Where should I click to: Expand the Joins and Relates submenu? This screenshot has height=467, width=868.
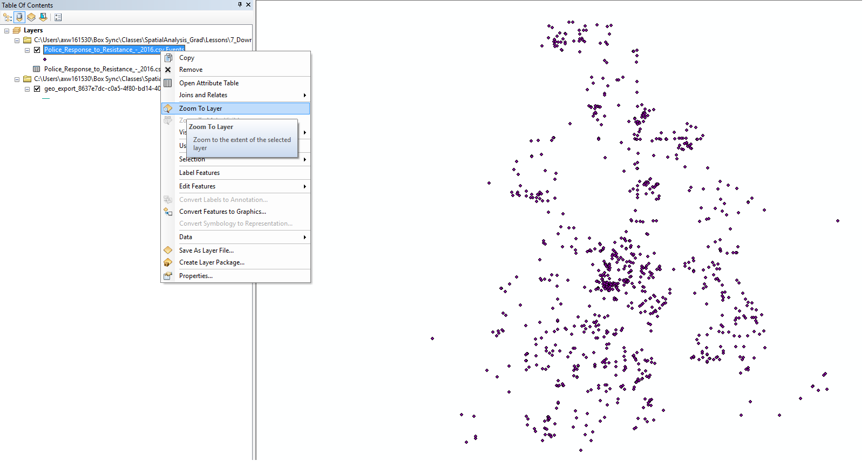coord(236,95)
